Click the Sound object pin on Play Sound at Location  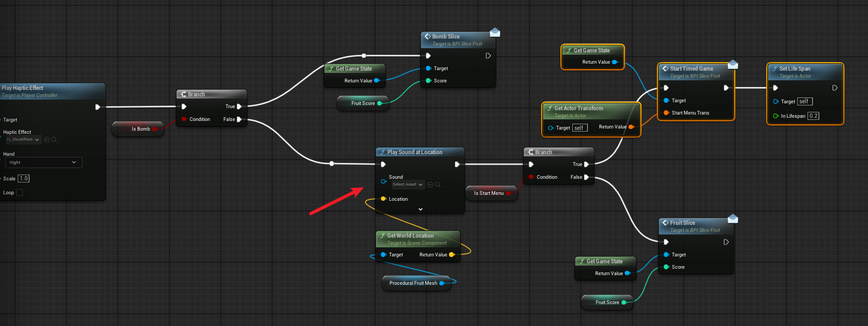tap(384, 181)
